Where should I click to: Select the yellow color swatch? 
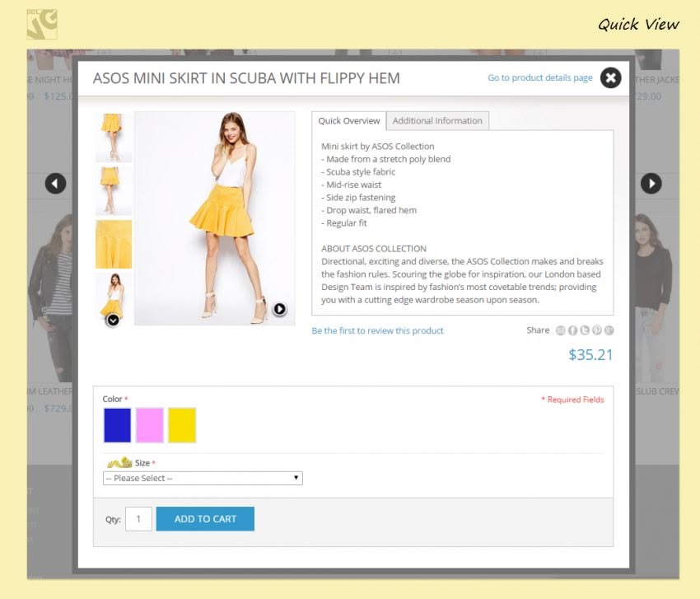click(182, 425)
